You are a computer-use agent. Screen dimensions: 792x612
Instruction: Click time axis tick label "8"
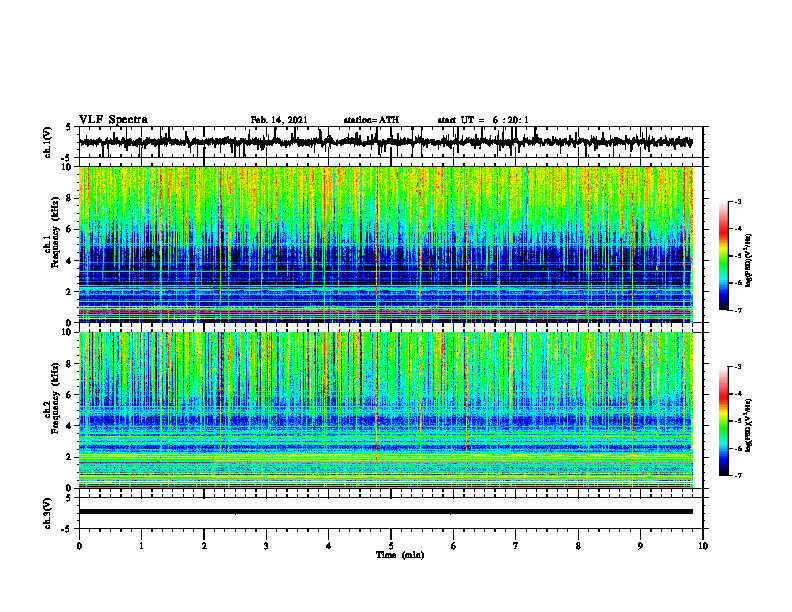[x=578, y=546]
